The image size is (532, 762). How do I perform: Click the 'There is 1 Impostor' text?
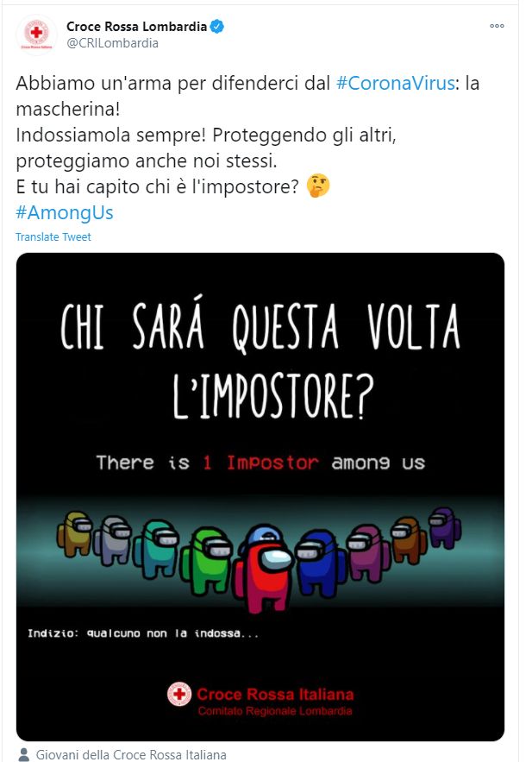pyautogui.click(x=207, y=463)
